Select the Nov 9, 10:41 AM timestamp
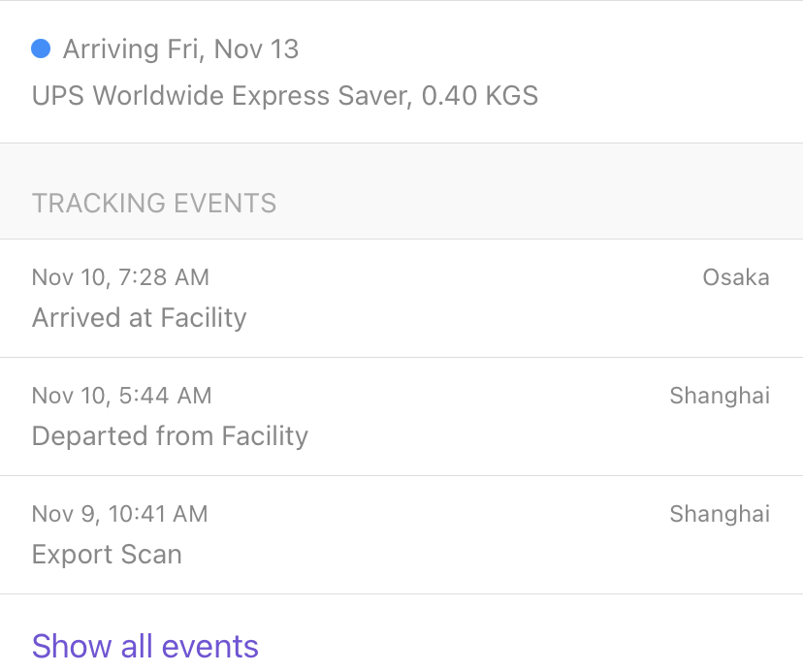803x672 pixels. click(119, 514)
